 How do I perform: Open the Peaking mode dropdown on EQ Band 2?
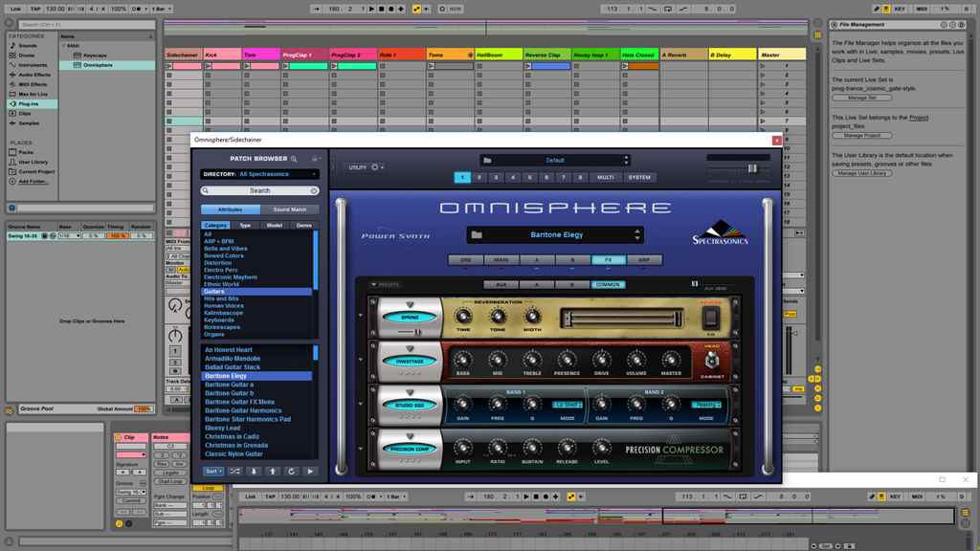click(x=705, y=405)
